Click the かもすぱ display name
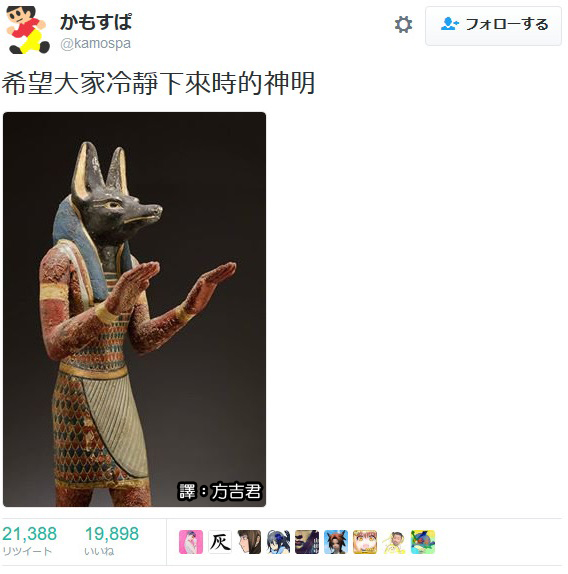 (96, 22)
